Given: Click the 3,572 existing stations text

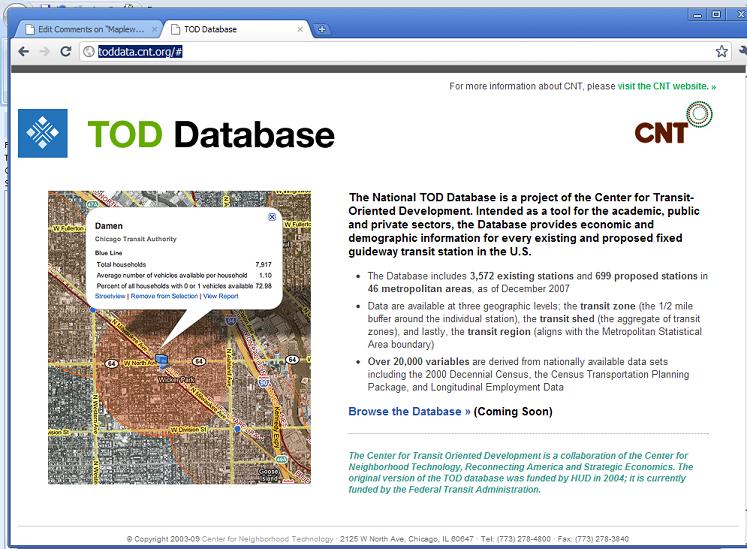Looking at the screenshot, I should pyautogui.click(x=522, y=276).
